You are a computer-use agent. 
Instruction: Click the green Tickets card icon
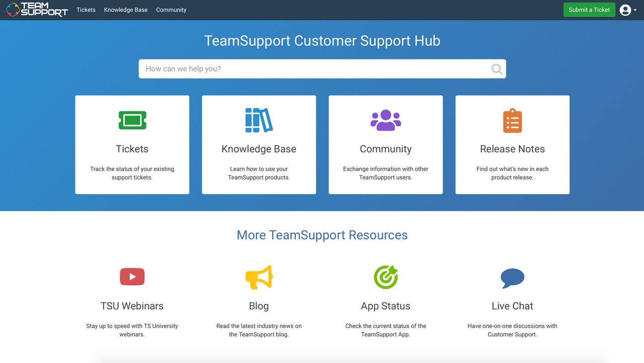132,120
